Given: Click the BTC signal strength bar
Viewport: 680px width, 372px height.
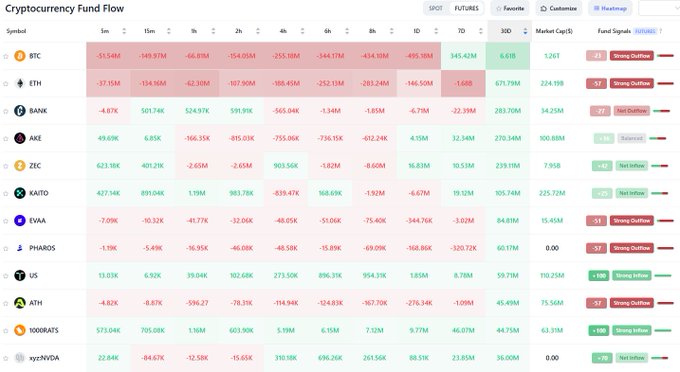Looking at the screenshot, I should [x=665, y=55].
